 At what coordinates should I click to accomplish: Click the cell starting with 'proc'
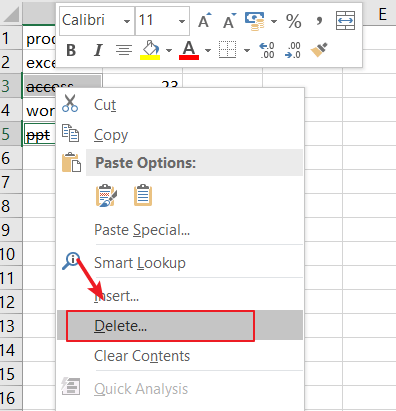click(39, 39)
